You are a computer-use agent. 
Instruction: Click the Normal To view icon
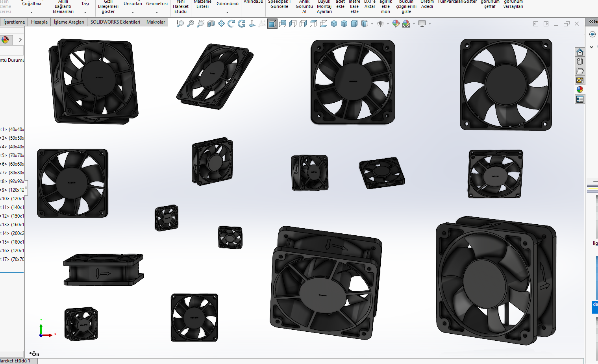click(x=252, y=24)
